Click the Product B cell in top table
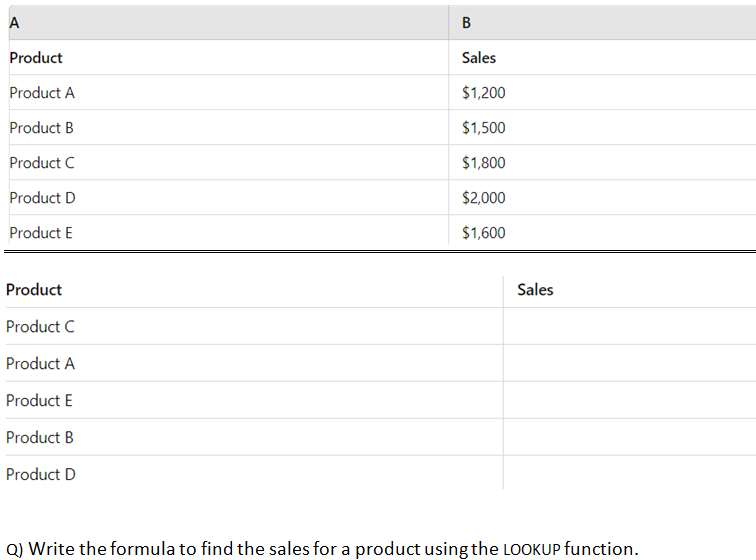Viewport: 756px width, 560px height. (x=41, y=128)
